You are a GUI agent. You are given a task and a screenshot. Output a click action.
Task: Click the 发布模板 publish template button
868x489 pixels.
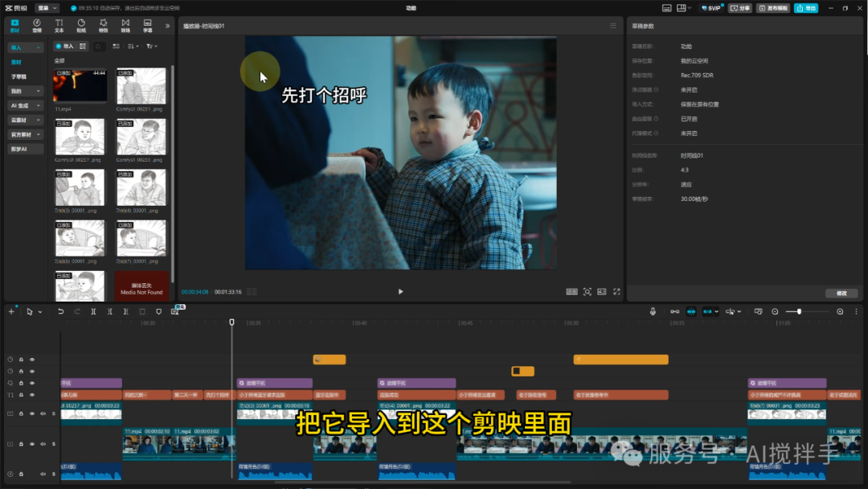[x=773, y=8]
